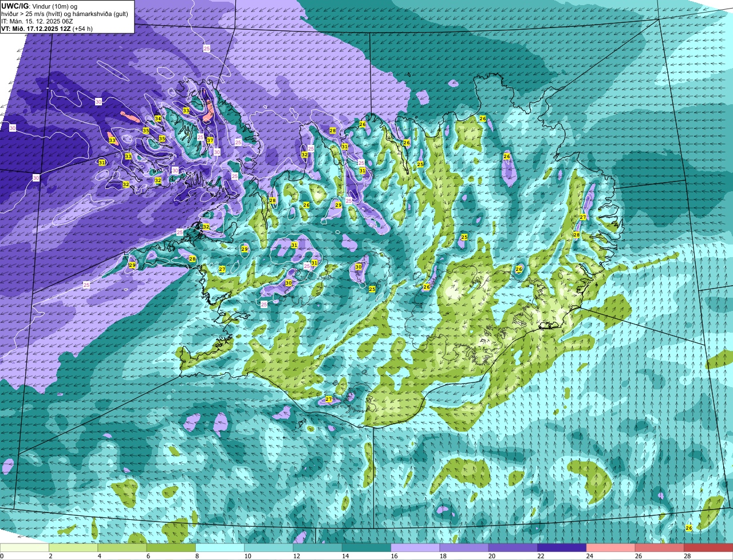Click the legend tick label "16"
733x560 pixels.
tap(394, 556)
